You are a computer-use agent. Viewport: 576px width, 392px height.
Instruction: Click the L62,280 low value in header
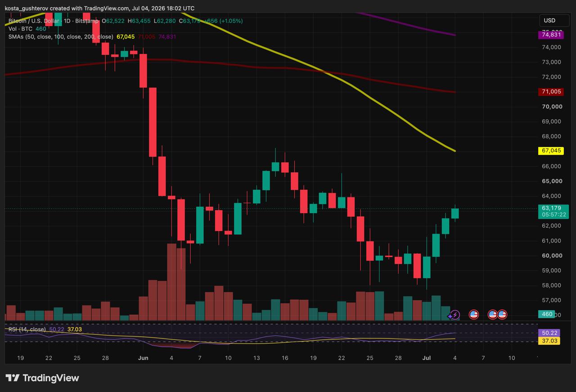[165, 21]
